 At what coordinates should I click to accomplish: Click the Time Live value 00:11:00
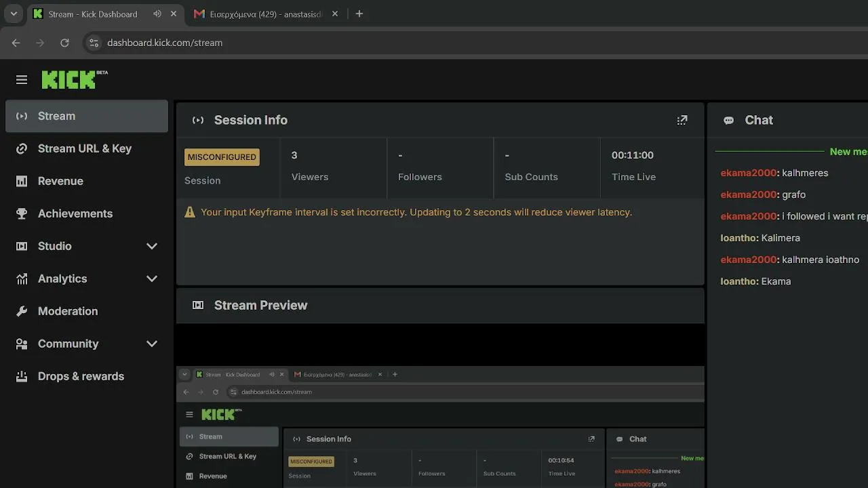click(633, 155)
